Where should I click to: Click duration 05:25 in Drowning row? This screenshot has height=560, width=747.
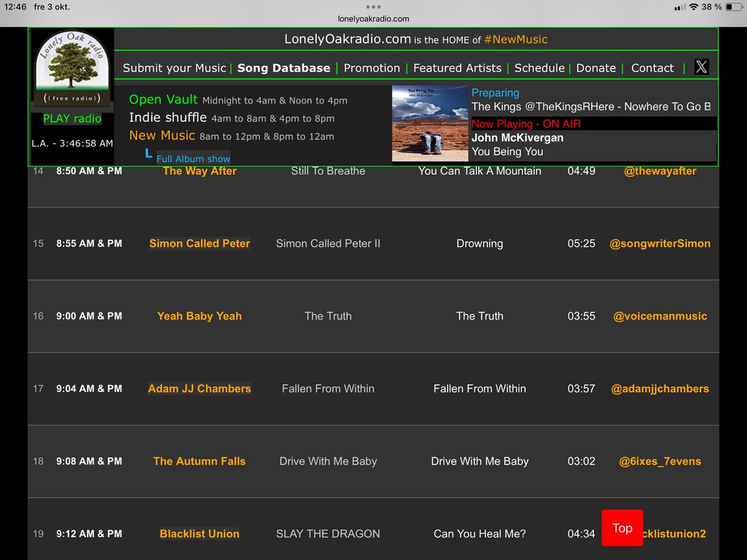click(x=581, y=243)
